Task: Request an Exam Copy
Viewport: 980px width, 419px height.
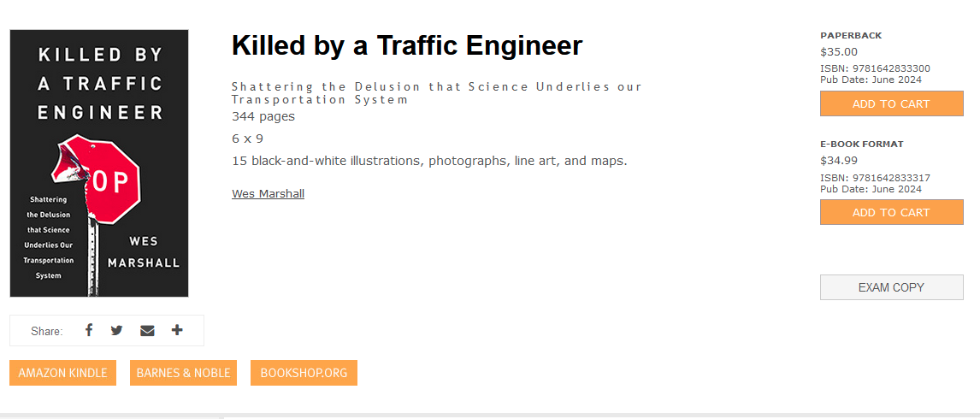Action: pos(891,287)
